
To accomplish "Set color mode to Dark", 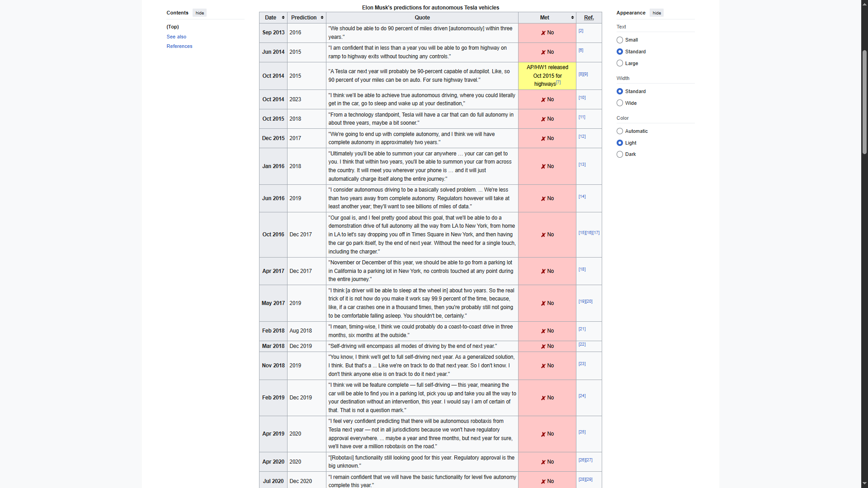I will (620, 155).
